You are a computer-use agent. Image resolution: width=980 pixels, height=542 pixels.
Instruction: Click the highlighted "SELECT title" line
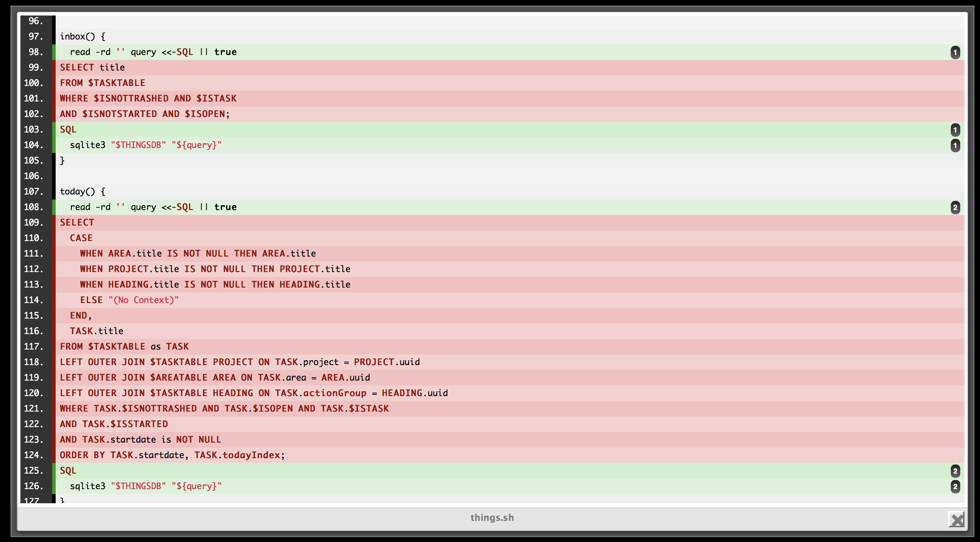[x=92, y=67]
